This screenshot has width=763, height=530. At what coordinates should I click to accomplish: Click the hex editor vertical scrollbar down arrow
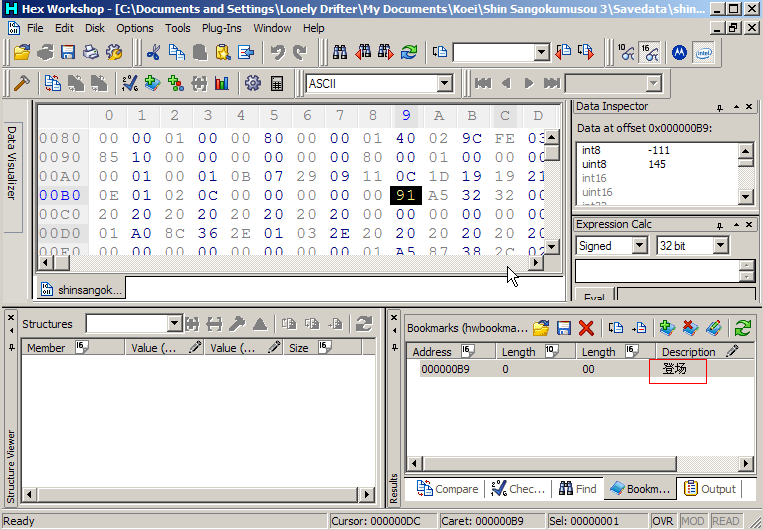(551, 247)
